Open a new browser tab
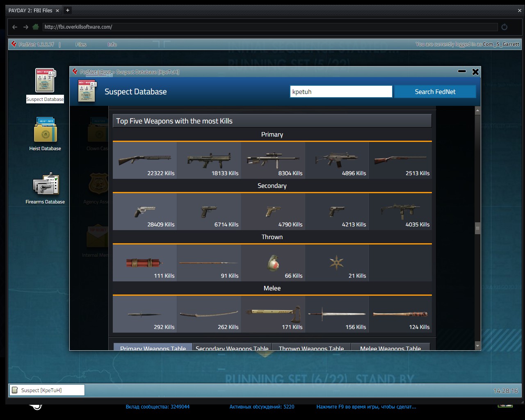Screen dimensions: 525x420 (68, 10)
